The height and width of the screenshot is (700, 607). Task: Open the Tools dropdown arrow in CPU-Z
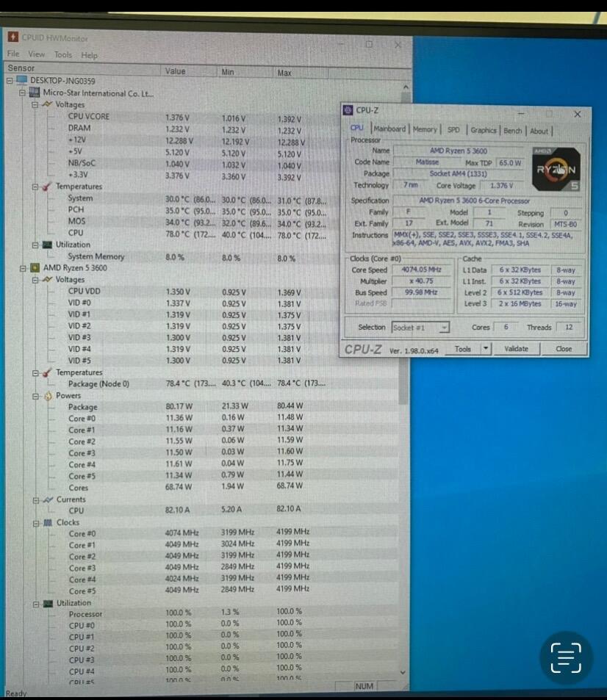(x=486, y=348)
